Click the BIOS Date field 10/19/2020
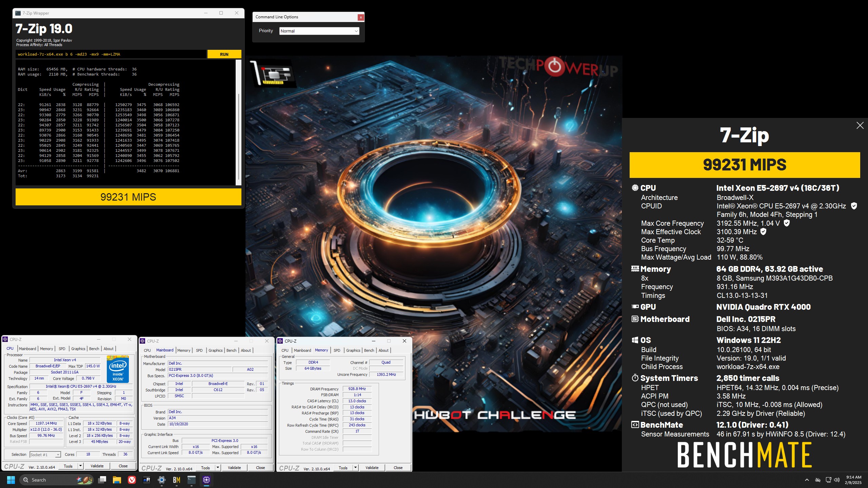This screenshot has width=868, height=488. coord(218,424)
